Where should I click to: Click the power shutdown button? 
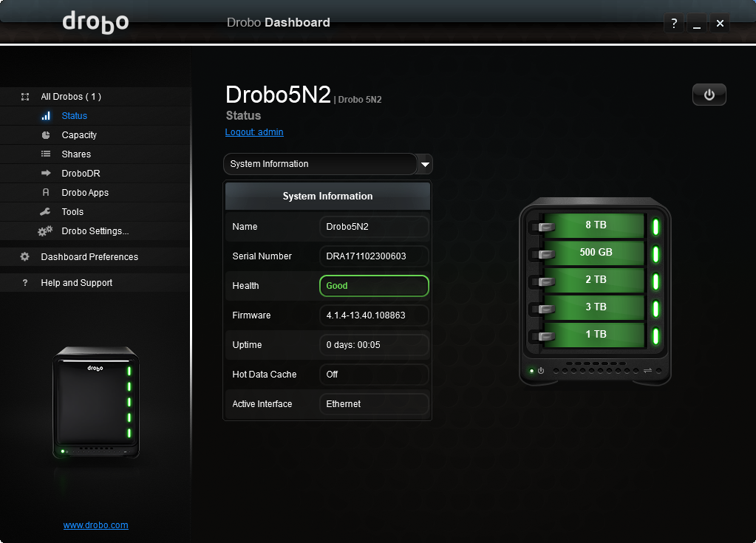coord(709,95)
